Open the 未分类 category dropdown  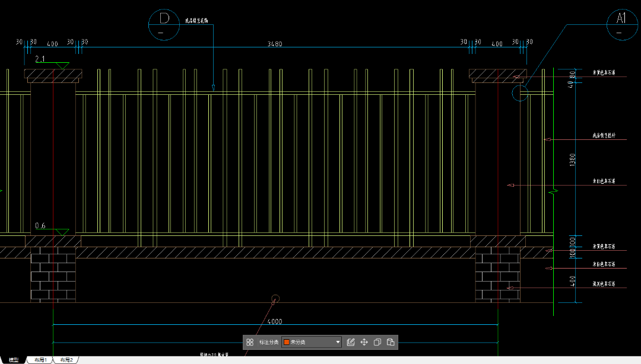click(312, 342)
